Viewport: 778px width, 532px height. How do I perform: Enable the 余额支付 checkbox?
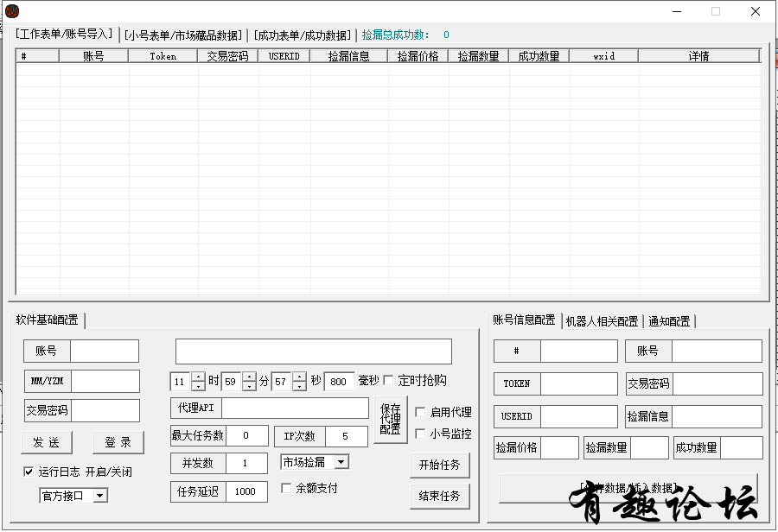click(x=286, y=488)
